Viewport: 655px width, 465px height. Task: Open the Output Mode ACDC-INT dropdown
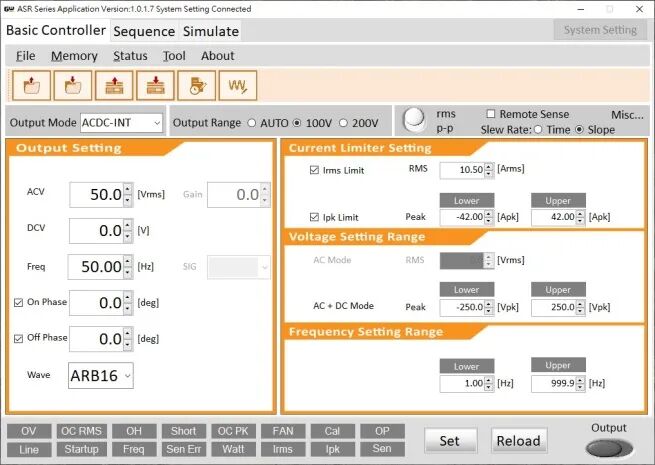tap(121, 123)
